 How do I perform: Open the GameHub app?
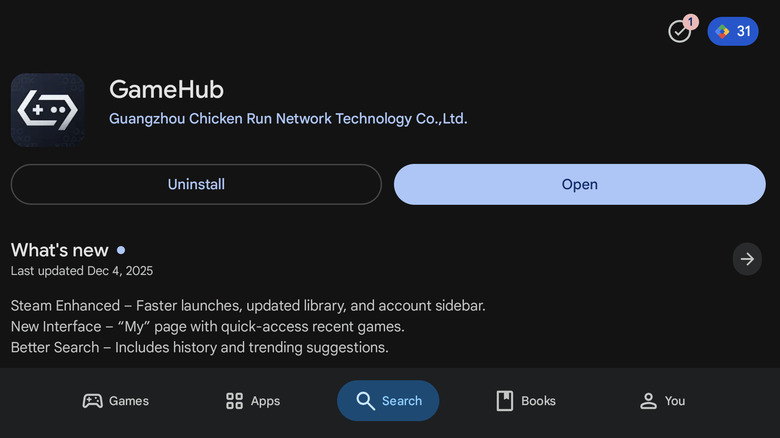click(580, 184)
